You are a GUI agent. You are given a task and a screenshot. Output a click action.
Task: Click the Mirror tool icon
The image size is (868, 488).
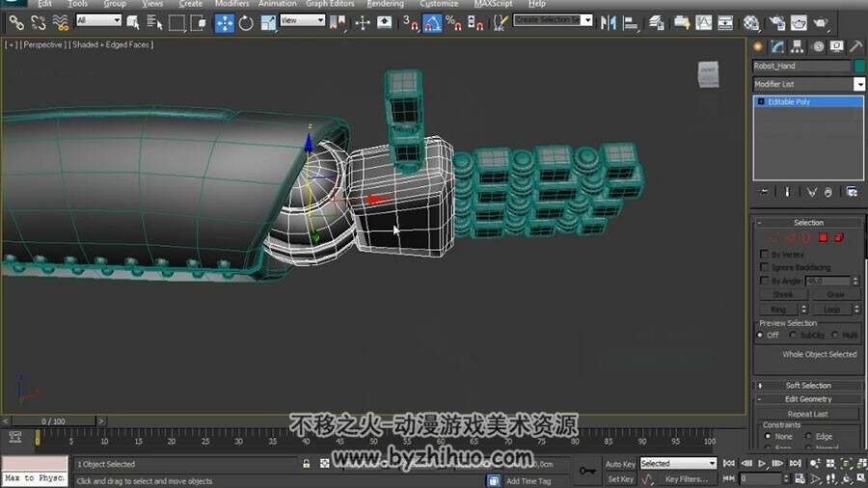[x=609, y=23]
